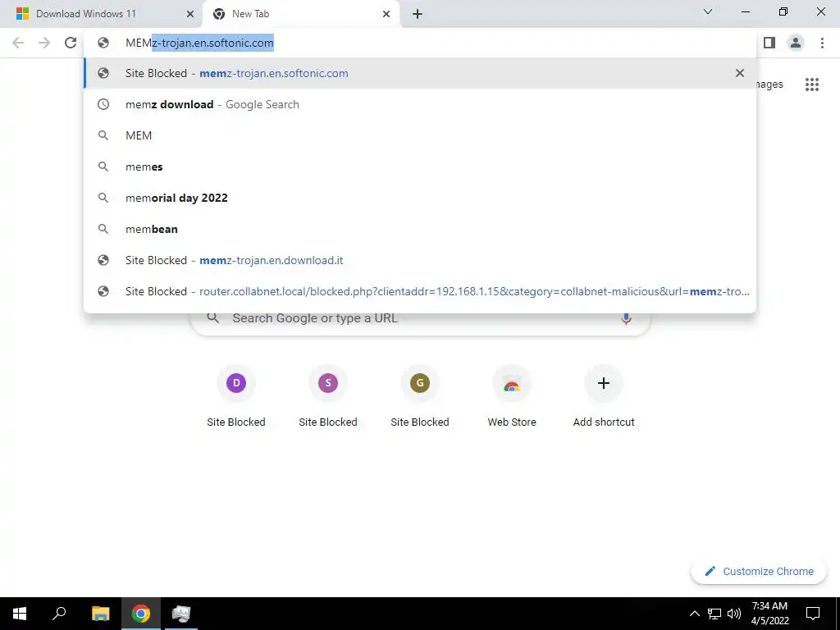
Task: Open the 'D' Site Blocked shortcut
Action: [236, 397]
